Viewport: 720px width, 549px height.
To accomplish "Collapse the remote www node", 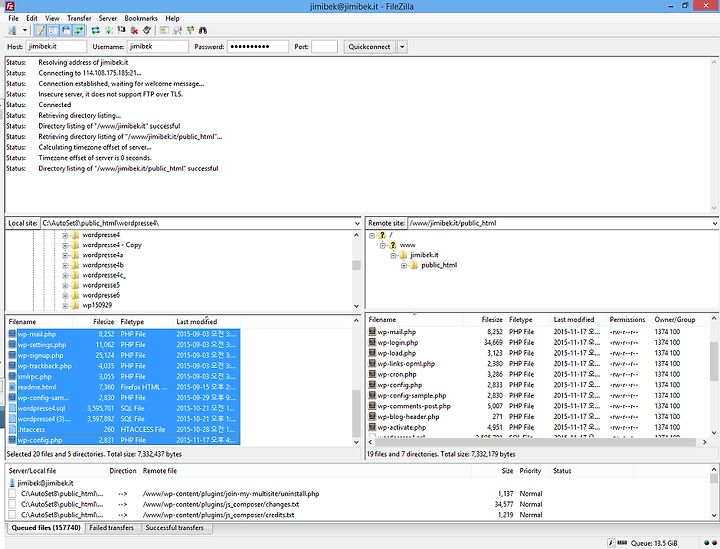I will coord(382,245).
